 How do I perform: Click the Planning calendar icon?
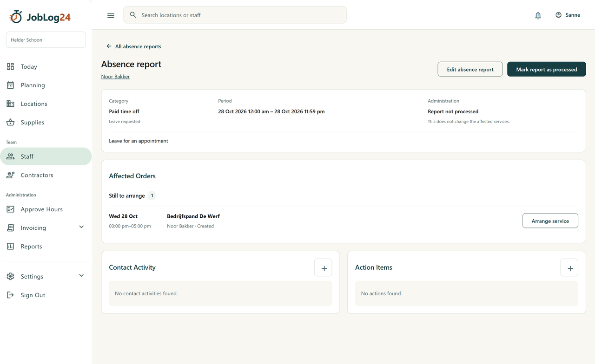coord(10,85)
